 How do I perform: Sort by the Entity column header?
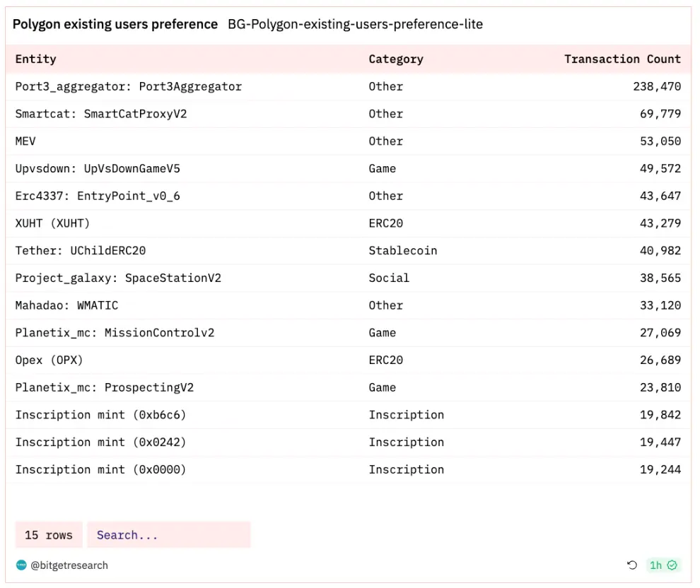[36, 59]
